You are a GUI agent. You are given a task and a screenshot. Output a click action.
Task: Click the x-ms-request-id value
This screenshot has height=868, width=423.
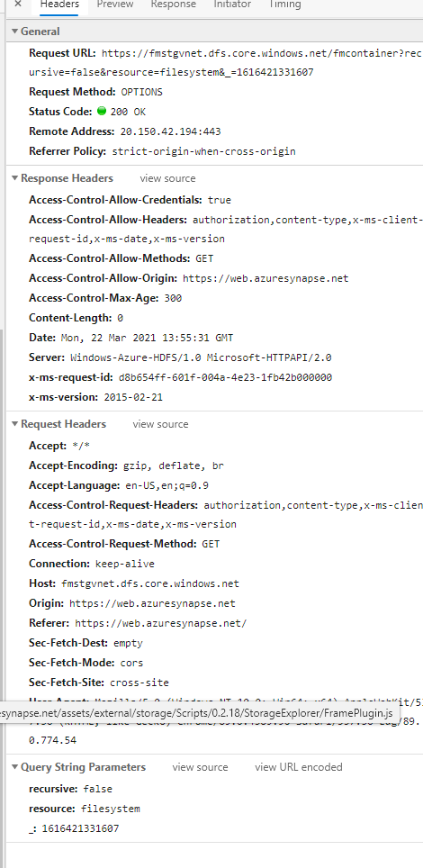tap(225, 377)
